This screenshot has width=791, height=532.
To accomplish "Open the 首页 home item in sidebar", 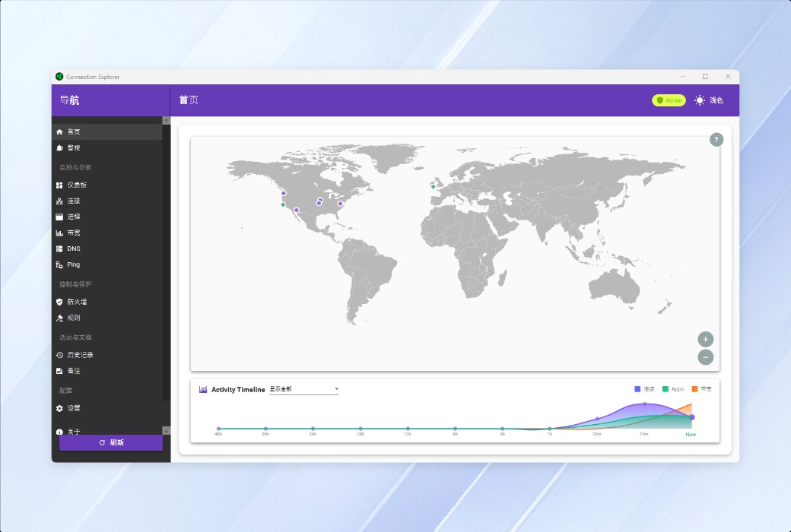I will coord(107,131).
